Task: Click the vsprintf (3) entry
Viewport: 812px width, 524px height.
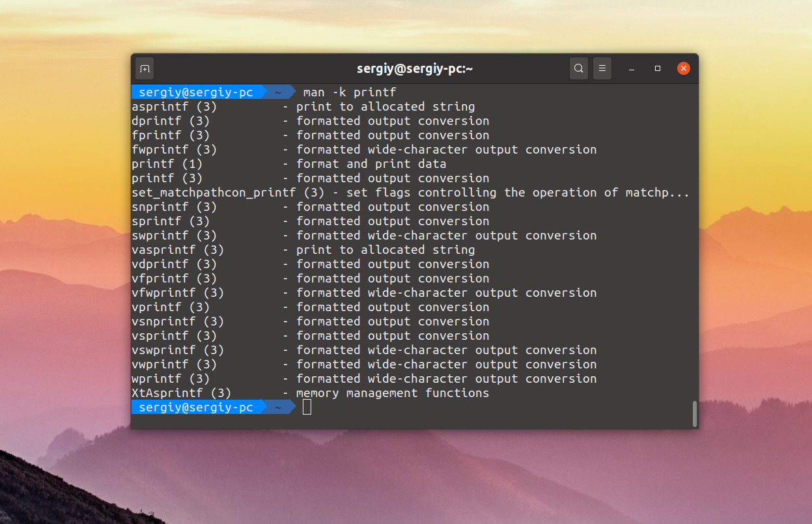Action: point(174,336)
